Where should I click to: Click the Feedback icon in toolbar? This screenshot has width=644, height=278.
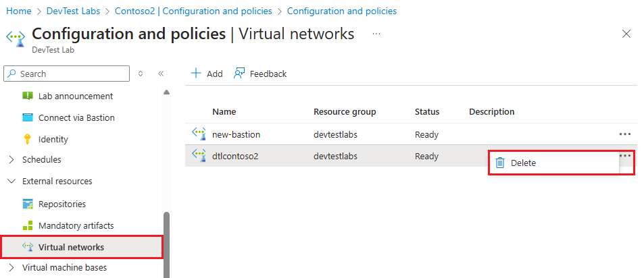tap(239, 74)
